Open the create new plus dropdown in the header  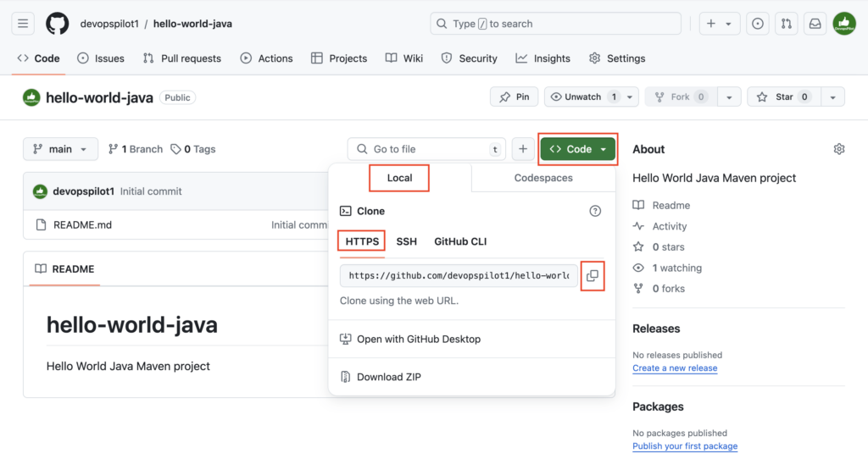click(x=719, y=24)
